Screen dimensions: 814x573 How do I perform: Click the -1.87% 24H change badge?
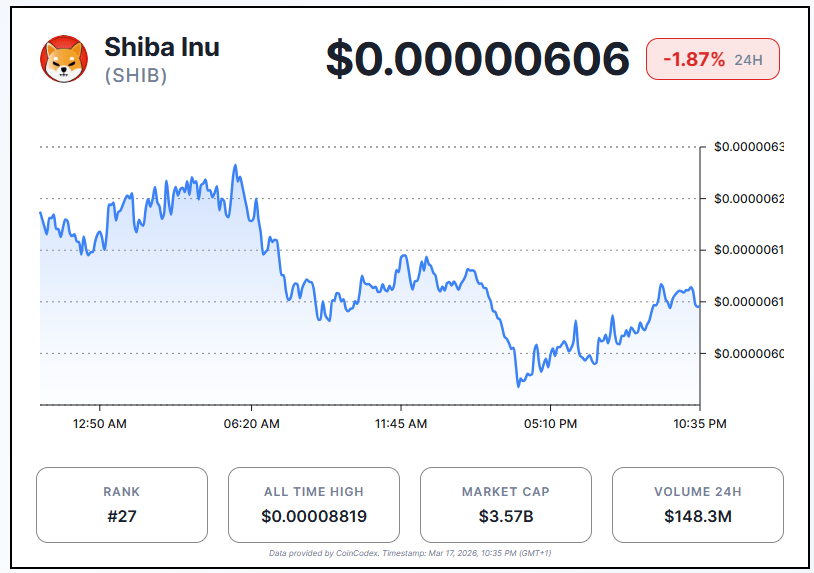[712, 60]
